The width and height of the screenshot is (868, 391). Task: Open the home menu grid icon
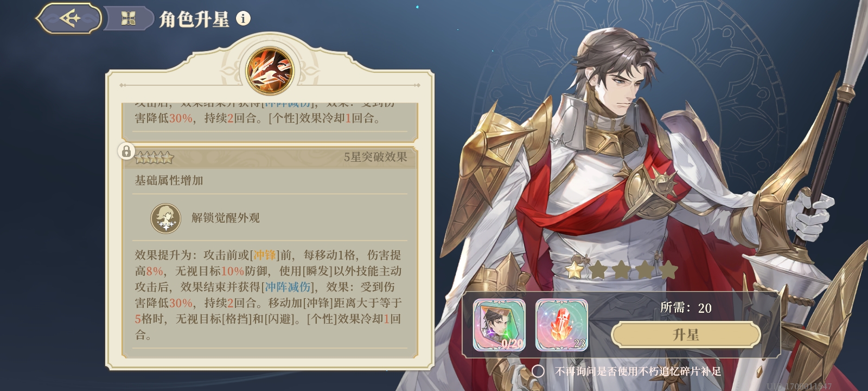coord(128,19)
